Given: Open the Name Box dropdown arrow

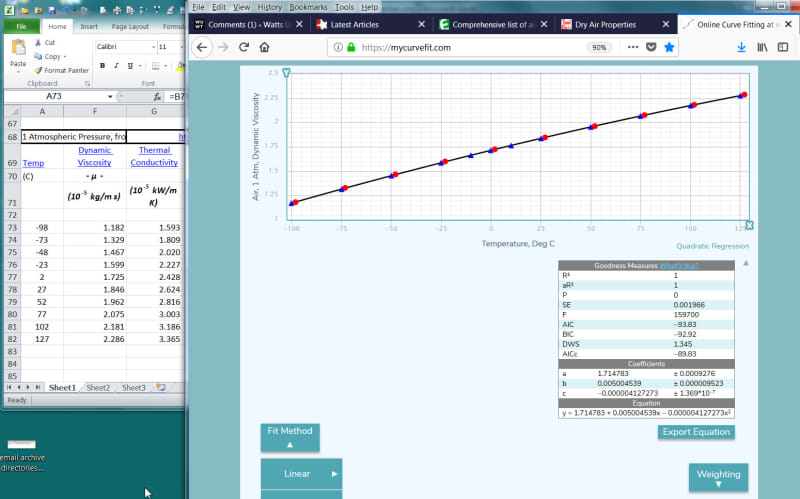Looking at the screenshot, I should (110, 96).
